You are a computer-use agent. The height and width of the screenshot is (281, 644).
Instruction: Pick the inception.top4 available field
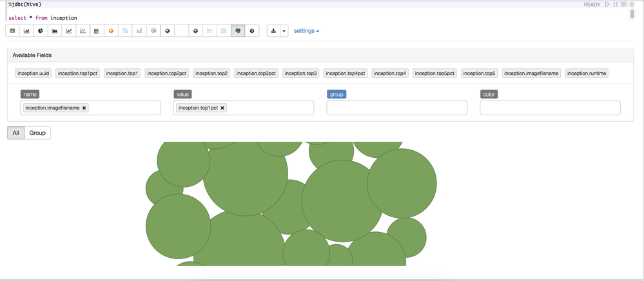[x=390, y=73]
